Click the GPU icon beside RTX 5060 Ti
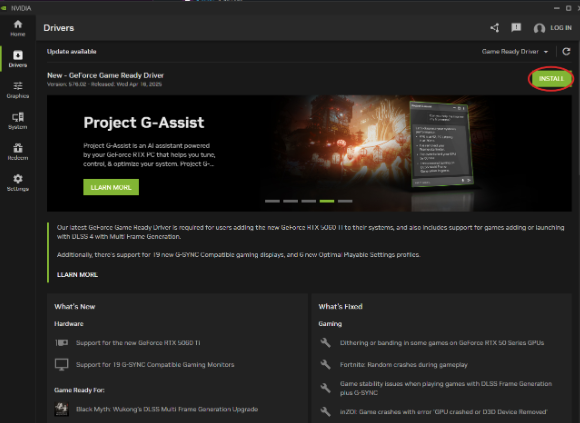The width and height of the screenshot is (580, 423). (x=61, y=343)
